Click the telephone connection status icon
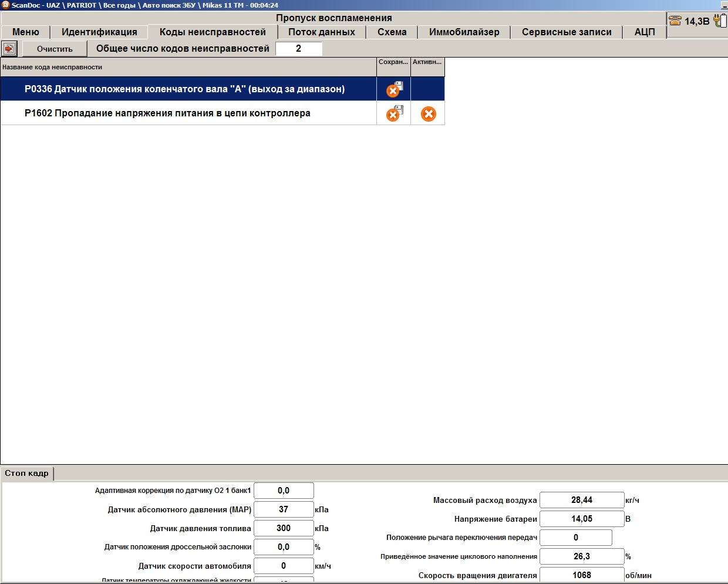728x584 pixels. point(675,21)
